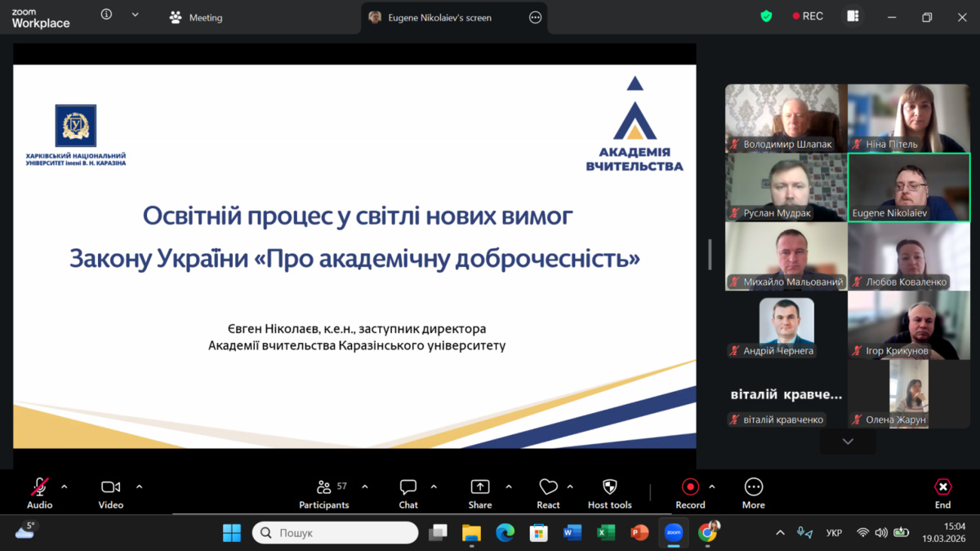Toggle the Video camera on
Image resolution: width=980 pixels, height=551 pixels.
[x=111, y=493]
